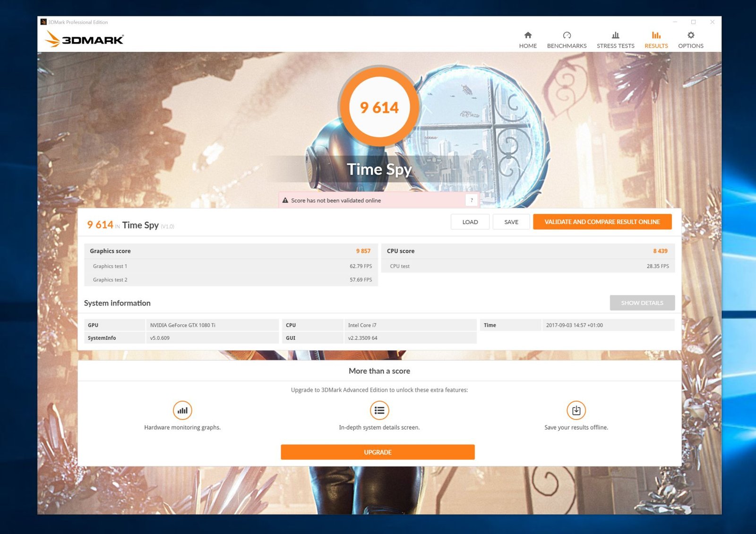Validate and compare result online
This screenshot has height=534, width=756.
pyautogui.click(x=602, y=222)
